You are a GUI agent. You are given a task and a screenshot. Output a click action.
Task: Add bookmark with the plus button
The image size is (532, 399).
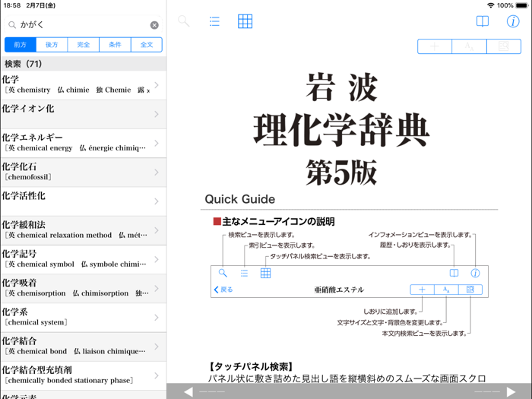tap(435, 46)
